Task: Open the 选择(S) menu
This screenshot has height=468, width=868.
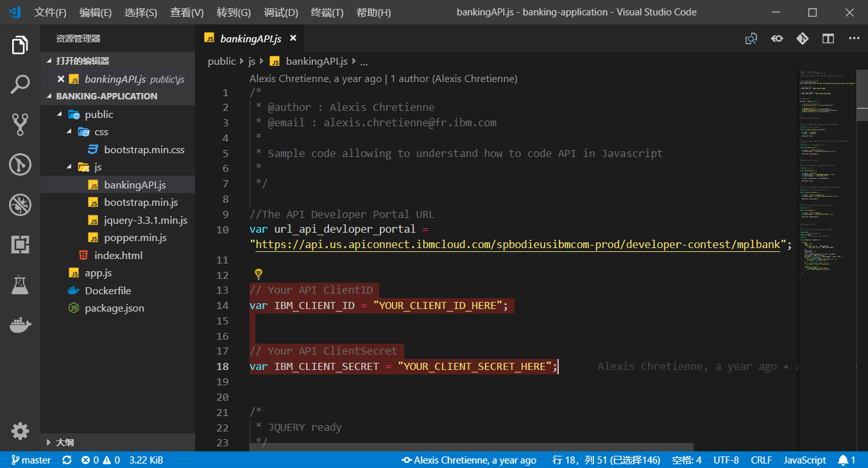Action: (x=141, y=12)
